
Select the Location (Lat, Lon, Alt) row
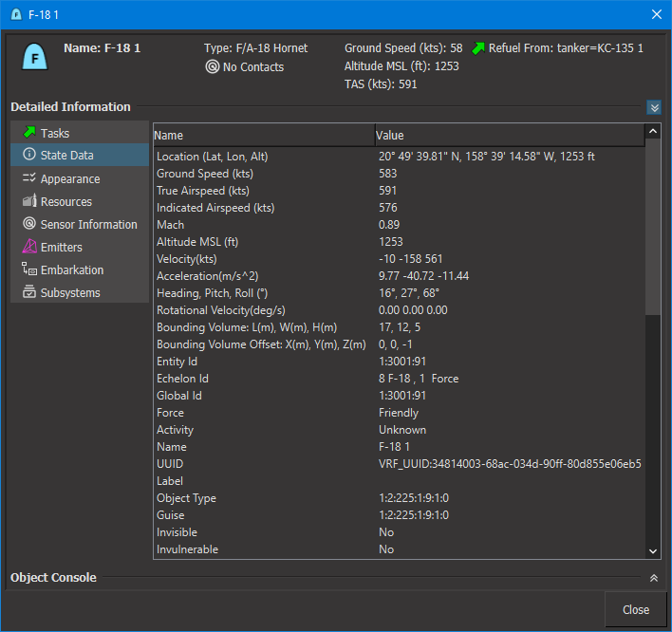coord(399,157)
